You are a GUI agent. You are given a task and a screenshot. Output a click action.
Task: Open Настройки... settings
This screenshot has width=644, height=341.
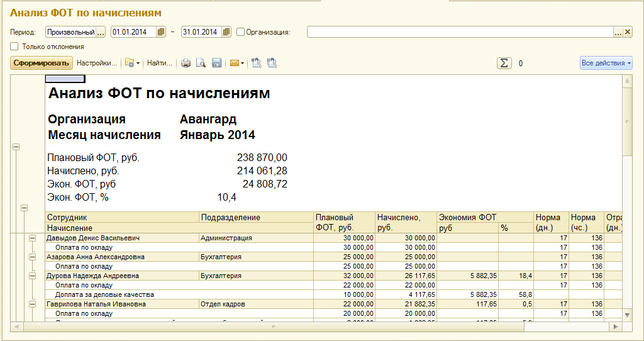[x=96, y=63]
